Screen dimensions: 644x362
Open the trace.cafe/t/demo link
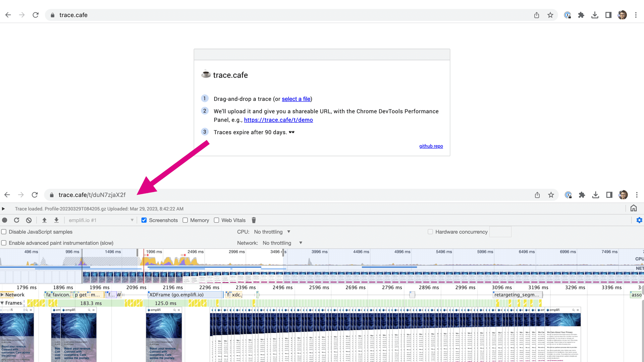tap(278, 120)
